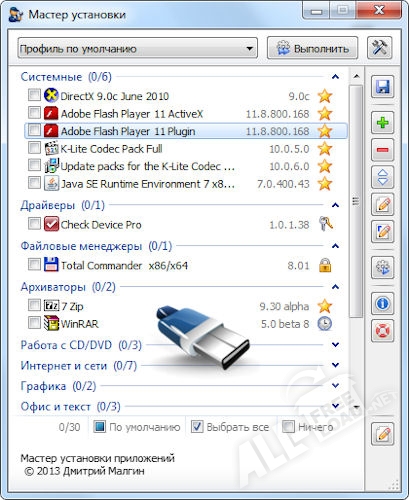Check the WinRAR checkbox
This screenshot has width=409, height=500.
click(34, 323)
